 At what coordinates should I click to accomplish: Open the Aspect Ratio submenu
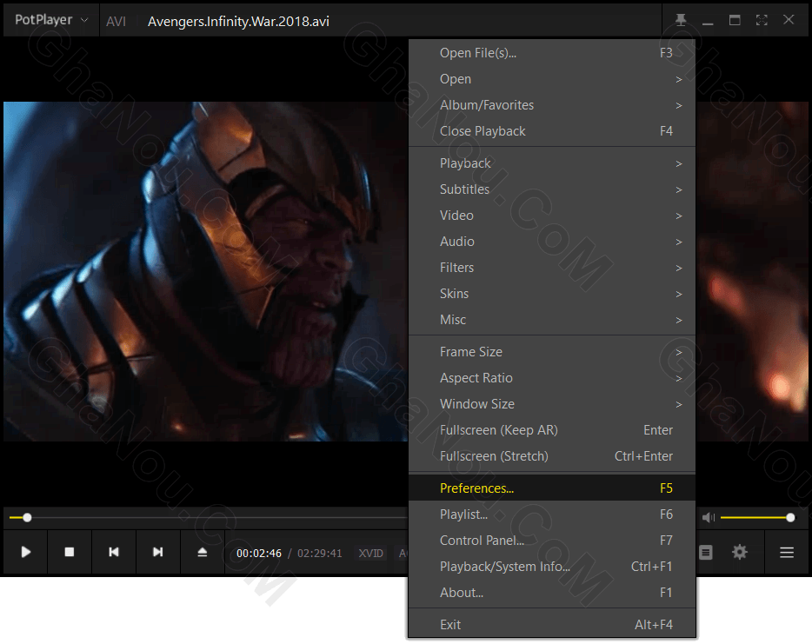click(552, 378)
